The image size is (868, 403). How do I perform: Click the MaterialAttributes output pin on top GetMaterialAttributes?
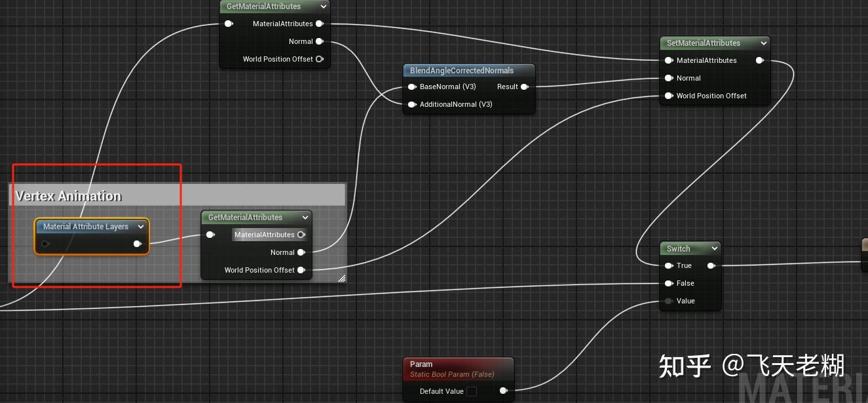[x=320, y=24]
